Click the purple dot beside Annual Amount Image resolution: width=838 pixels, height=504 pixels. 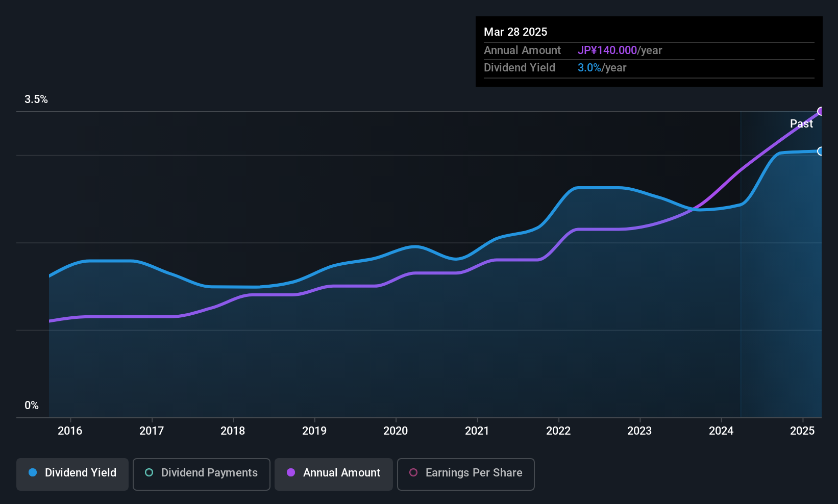pos(291,472)
